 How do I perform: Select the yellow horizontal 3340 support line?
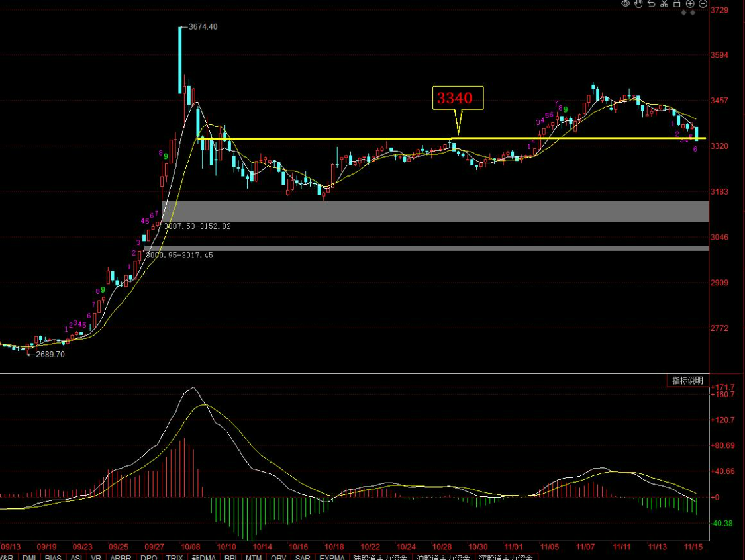pyautogui.click(x=452, y=139)
